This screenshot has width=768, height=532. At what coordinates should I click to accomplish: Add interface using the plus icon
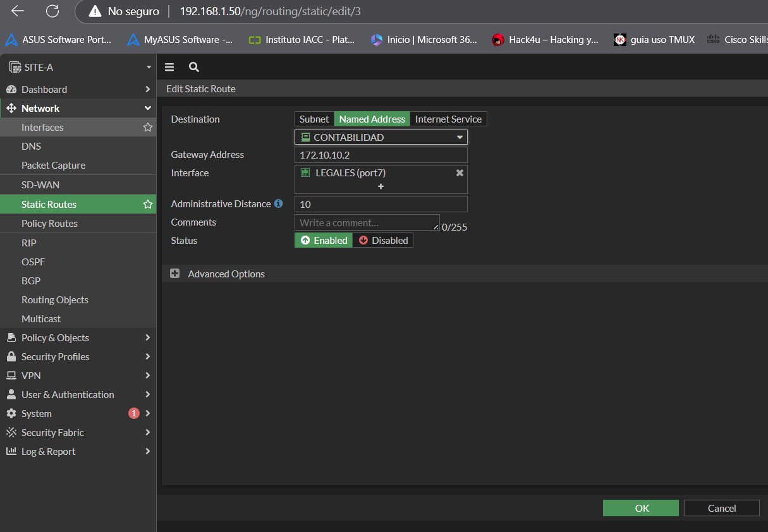pos(381,186)
